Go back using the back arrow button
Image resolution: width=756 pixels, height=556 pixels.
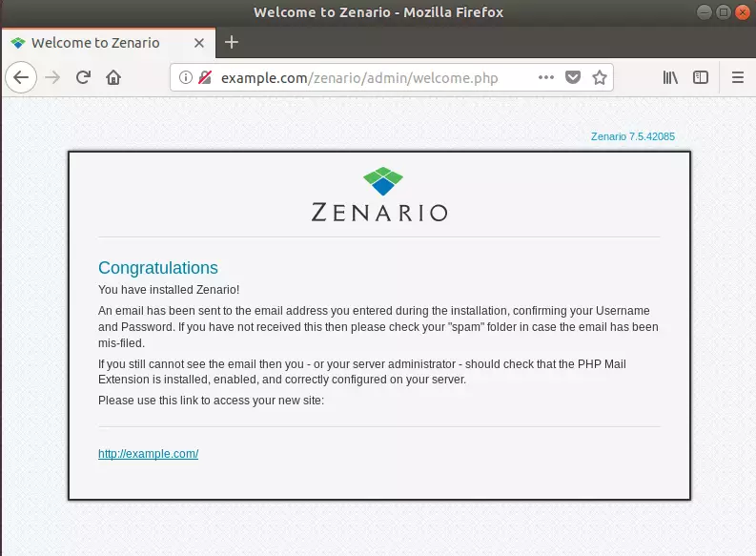(x=21, y=77)
